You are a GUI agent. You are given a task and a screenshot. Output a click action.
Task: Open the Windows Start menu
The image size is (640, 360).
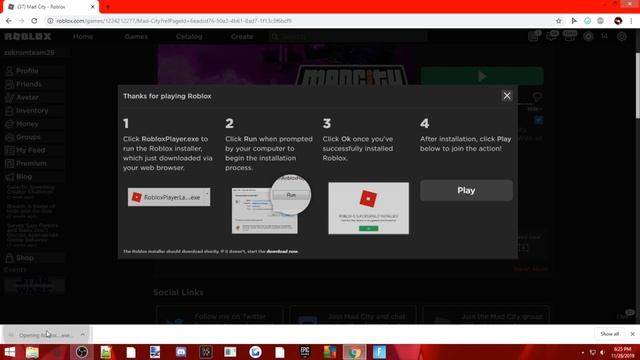tap(9, 352)
